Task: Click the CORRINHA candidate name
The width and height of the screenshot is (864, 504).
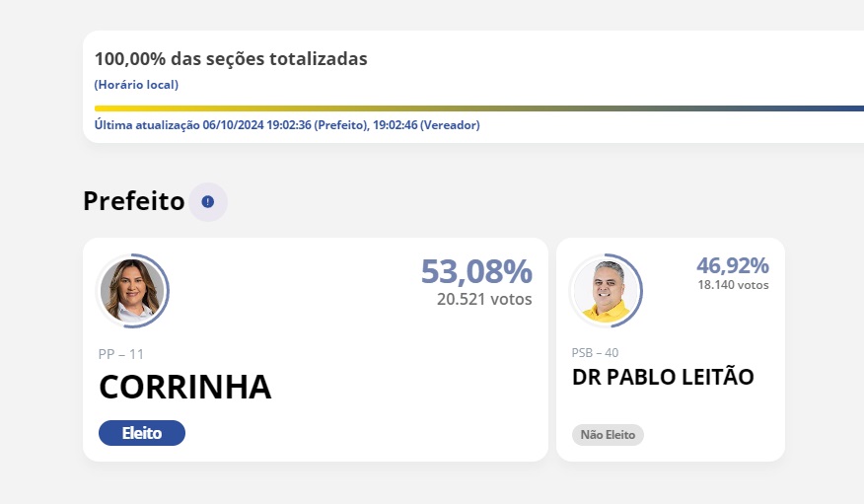Action: click(184, 387)
